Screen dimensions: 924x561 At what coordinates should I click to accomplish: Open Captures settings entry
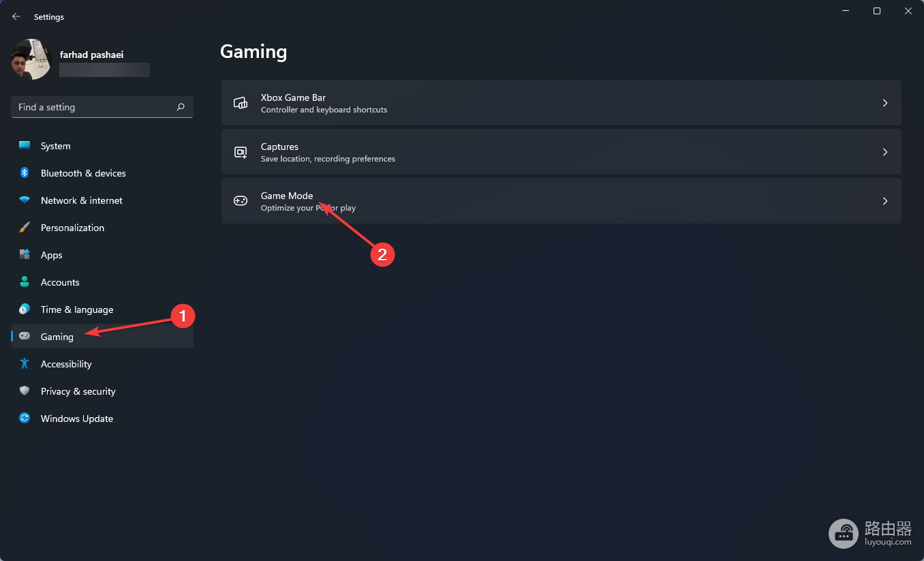[561, 152]
